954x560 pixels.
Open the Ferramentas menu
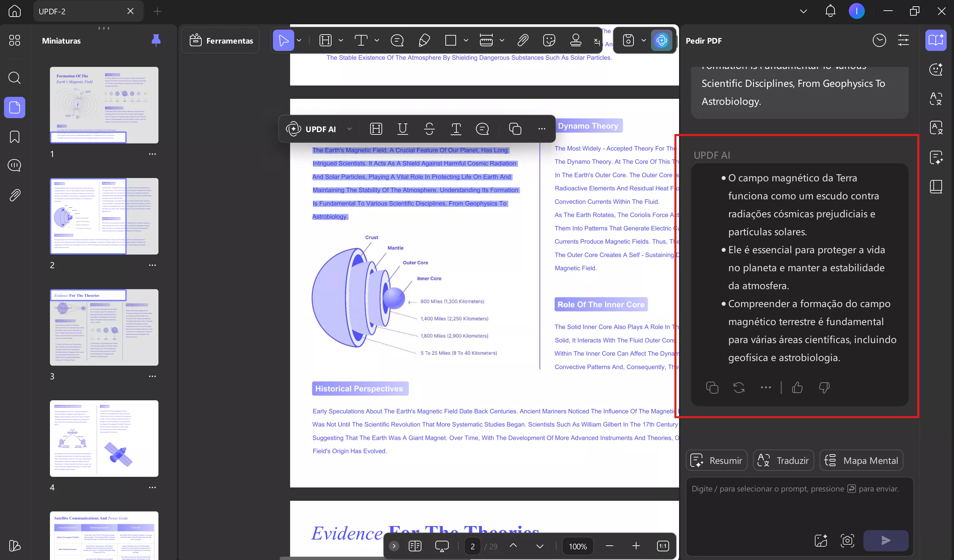pyautogui.click(x=221, y=41)
